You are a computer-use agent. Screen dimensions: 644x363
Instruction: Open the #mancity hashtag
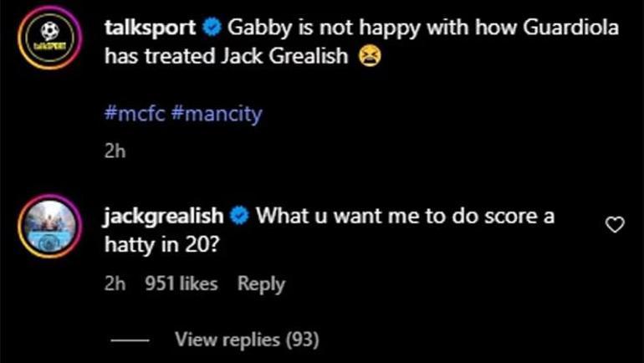[217, 112]
